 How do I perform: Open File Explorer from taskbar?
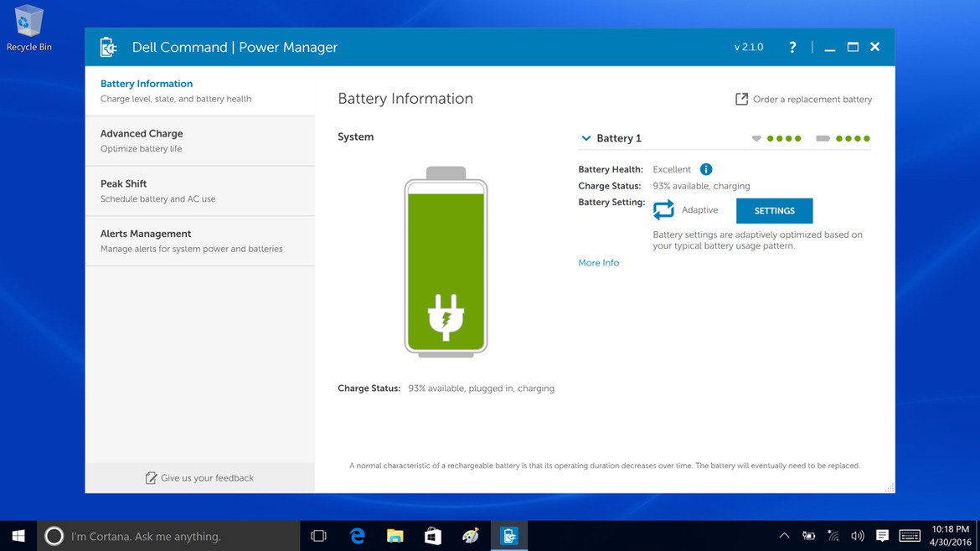pos(395,536)
